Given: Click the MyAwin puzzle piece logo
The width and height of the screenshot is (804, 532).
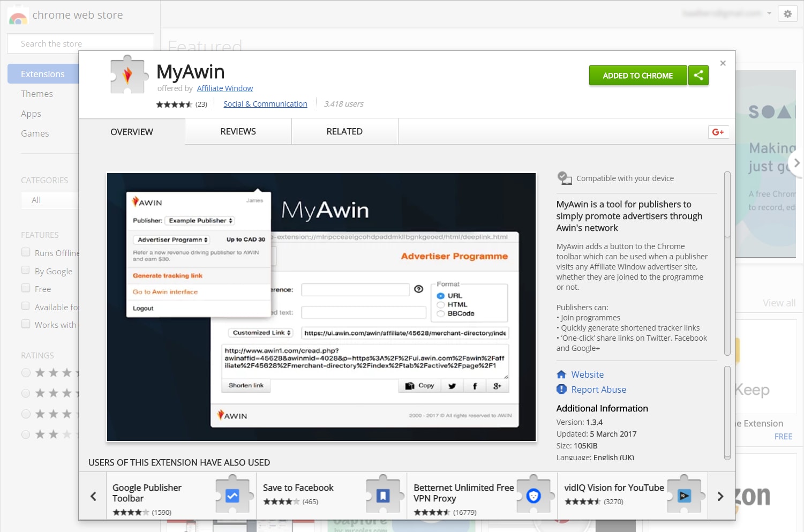Looking at the screenshot, I should pos(128,76).
